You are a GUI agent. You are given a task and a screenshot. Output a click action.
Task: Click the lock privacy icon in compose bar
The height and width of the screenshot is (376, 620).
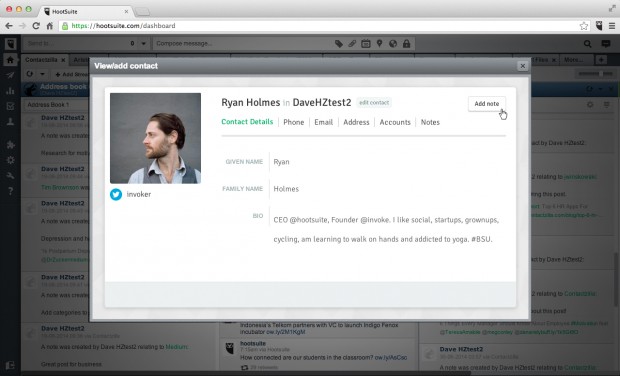pos(406,43)
